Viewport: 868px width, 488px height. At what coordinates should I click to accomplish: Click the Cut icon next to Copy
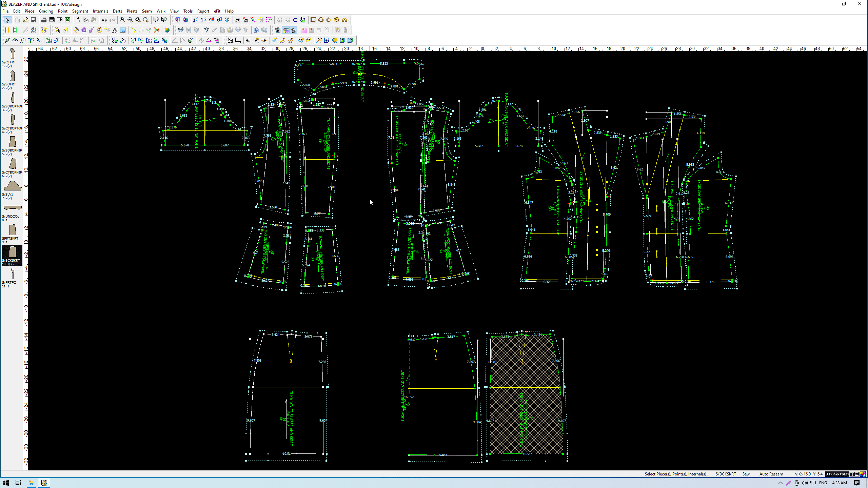78,20
